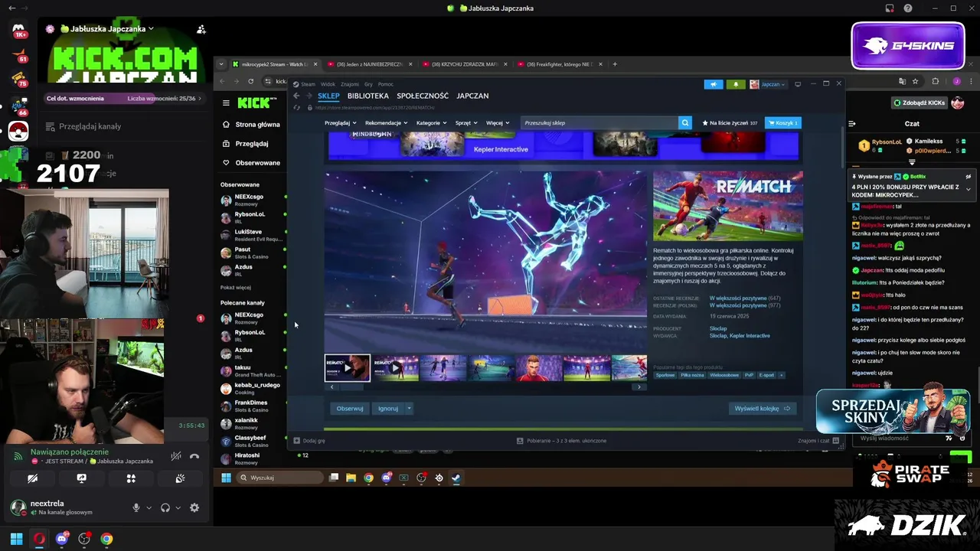
Task: Open Kick hamburger menu
Action: coord(226,103)
